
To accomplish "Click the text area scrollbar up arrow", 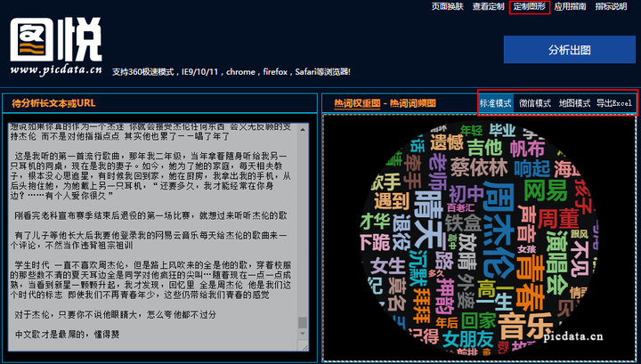I will (x=303, y=130).
